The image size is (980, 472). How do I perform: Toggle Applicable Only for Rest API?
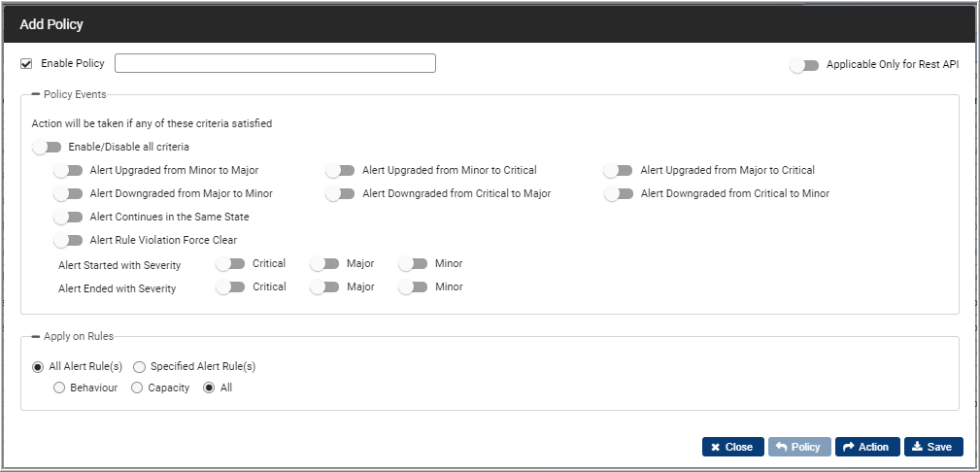click(804, 65)
